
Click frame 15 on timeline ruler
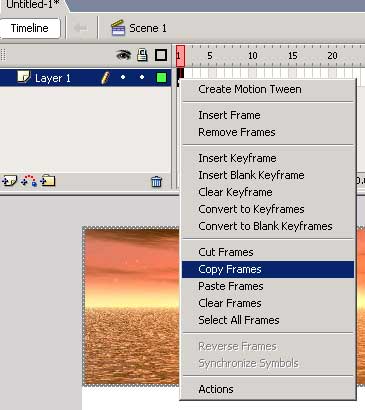point(293,56)
